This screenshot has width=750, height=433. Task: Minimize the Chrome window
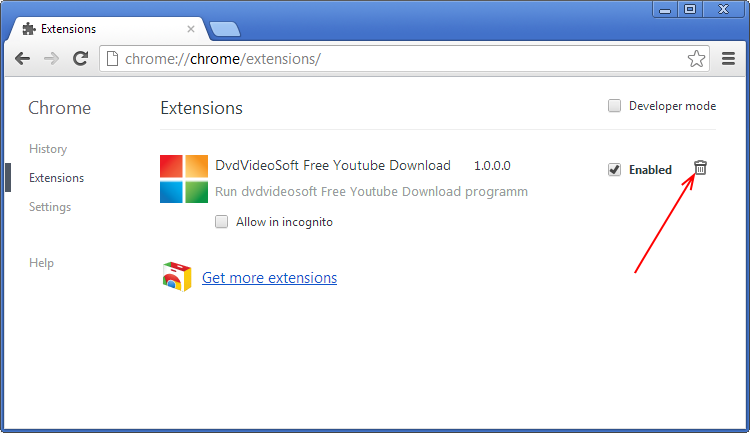pyautogui.click(x=665, y=9)
